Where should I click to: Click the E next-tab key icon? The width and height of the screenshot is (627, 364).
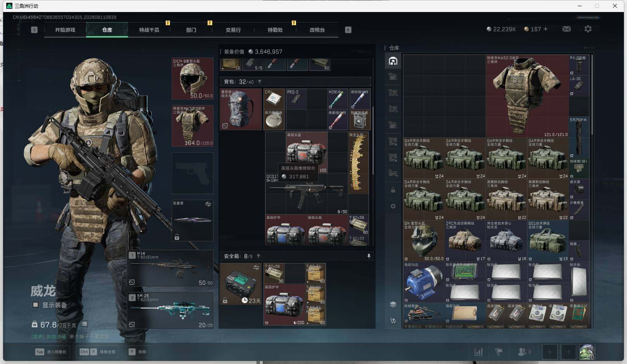(348, 30)
